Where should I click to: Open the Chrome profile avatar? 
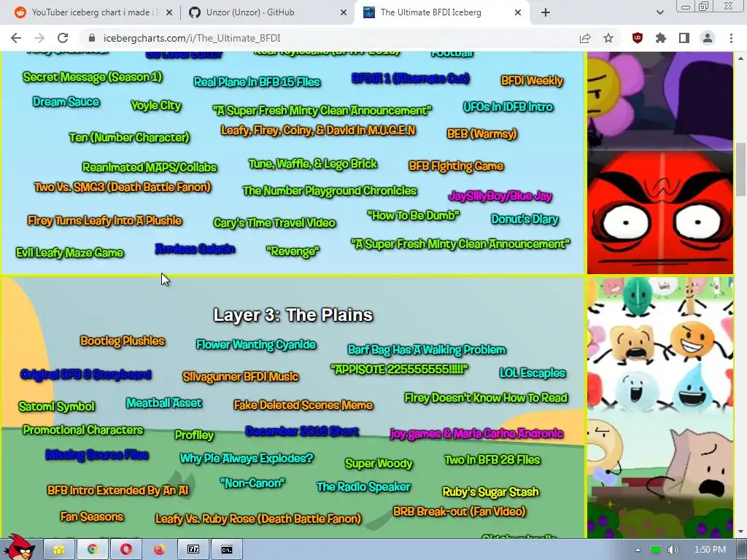coord(708,38)
